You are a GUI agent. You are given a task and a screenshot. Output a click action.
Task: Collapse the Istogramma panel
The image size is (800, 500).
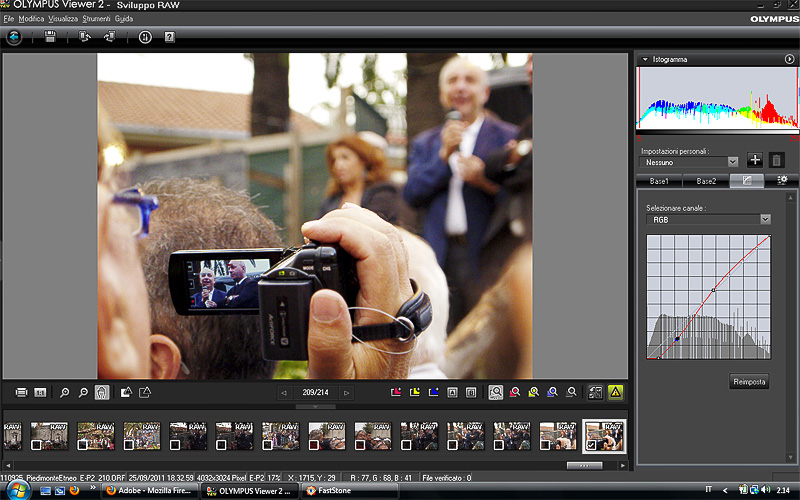pos(645,60)
